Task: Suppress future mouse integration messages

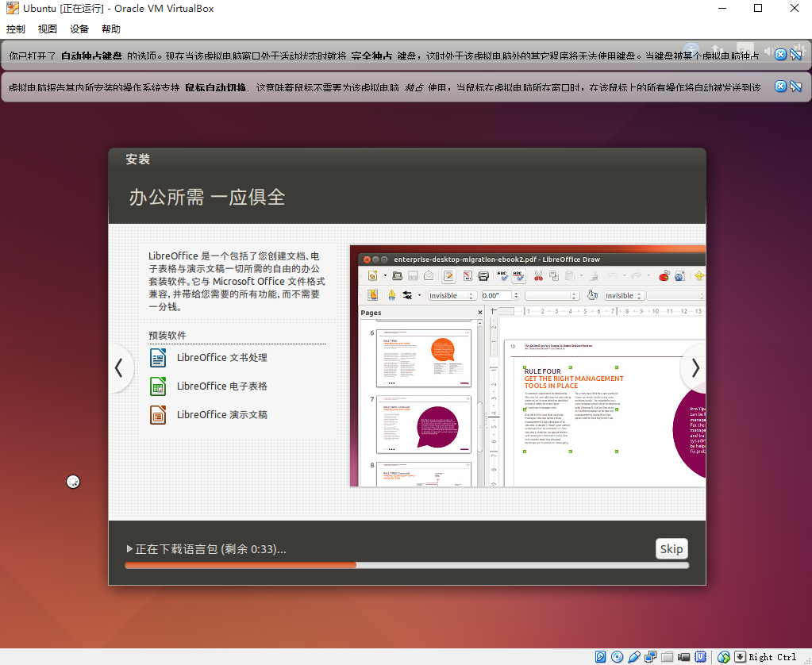Action: [796, 86]
